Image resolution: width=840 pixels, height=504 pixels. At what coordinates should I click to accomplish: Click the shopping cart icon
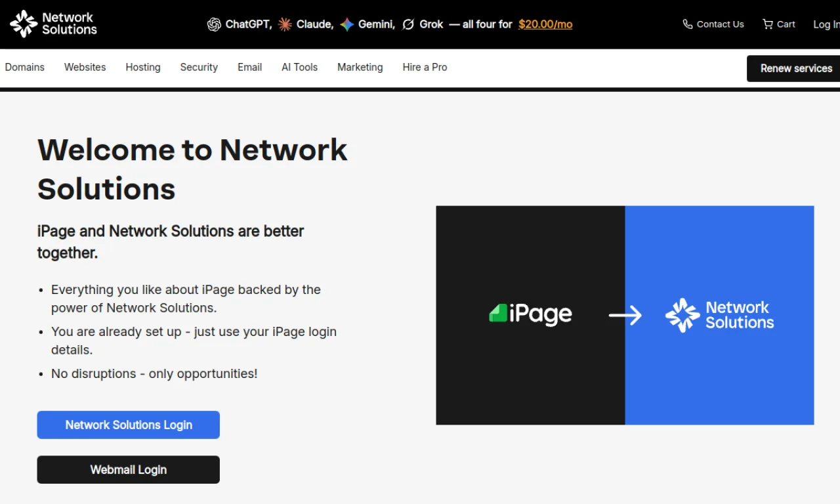tap(767, 24)
